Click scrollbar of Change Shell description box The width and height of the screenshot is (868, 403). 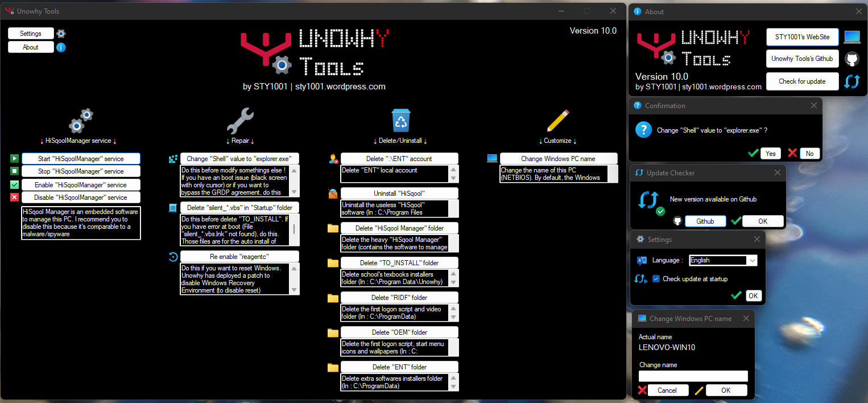coord(294,180)
